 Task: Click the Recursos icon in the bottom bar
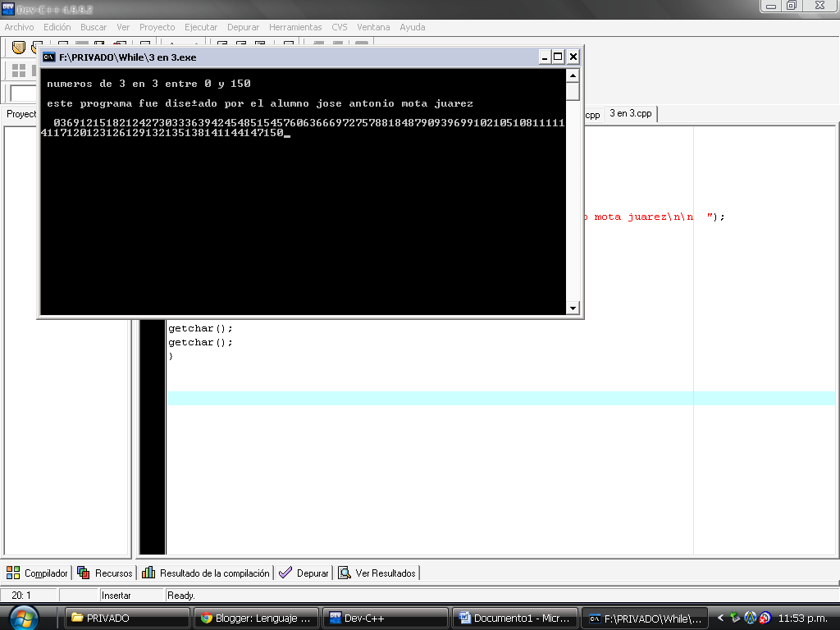pyautogui.click(x=82, y=572)
